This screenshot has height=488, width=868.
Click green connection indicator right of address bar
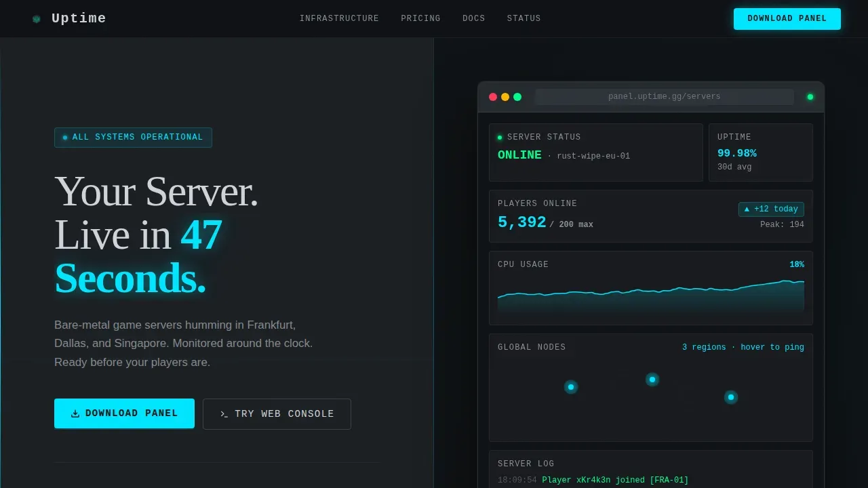810,97
